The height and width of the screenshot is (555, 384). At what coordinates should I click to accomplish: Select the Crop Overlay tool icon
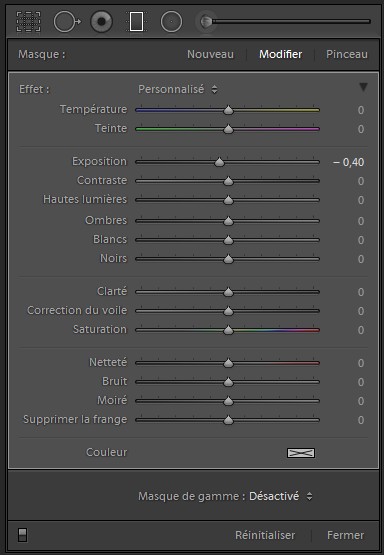29,22
